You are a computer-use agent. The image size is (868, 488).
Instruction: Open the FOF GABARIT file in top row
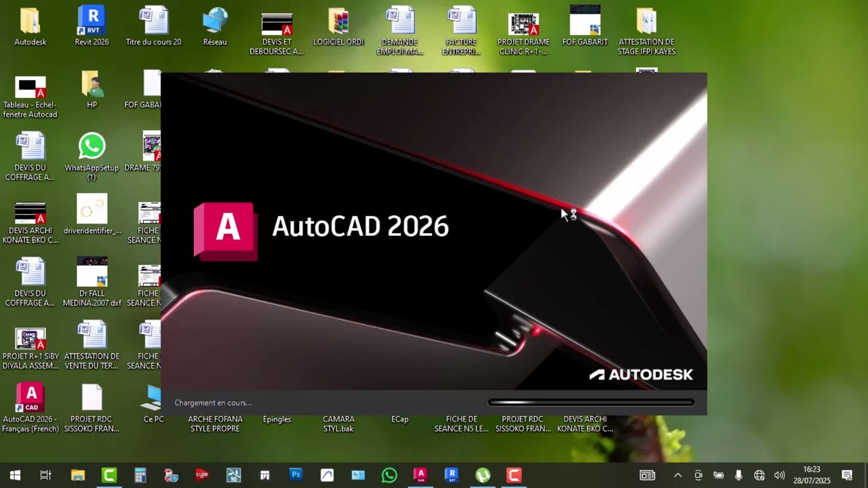pos(585,26)
